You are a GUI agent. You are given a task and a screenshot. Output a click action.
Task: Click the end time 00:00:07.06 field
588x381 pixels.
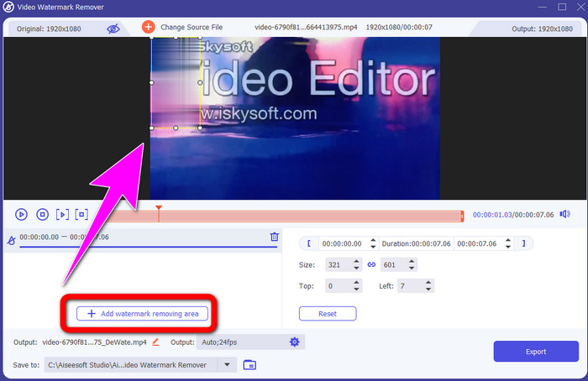tap(479, 243)
